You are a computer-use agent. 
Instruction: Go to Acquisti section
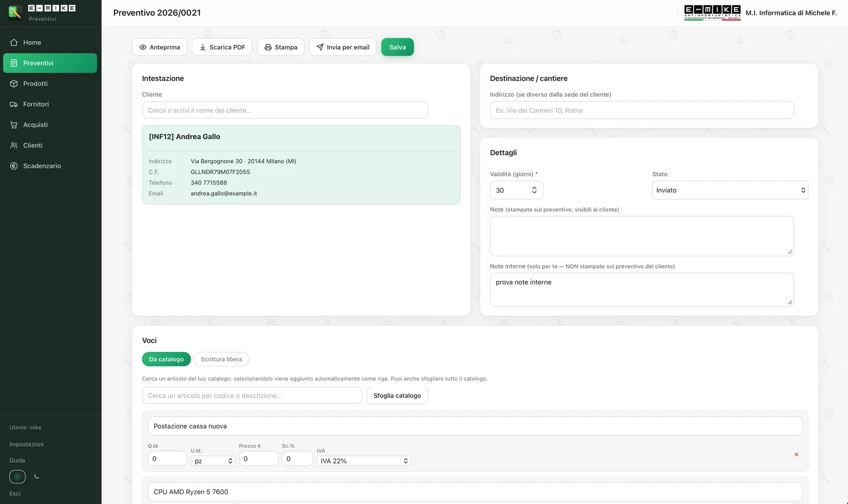pos(50,125)
